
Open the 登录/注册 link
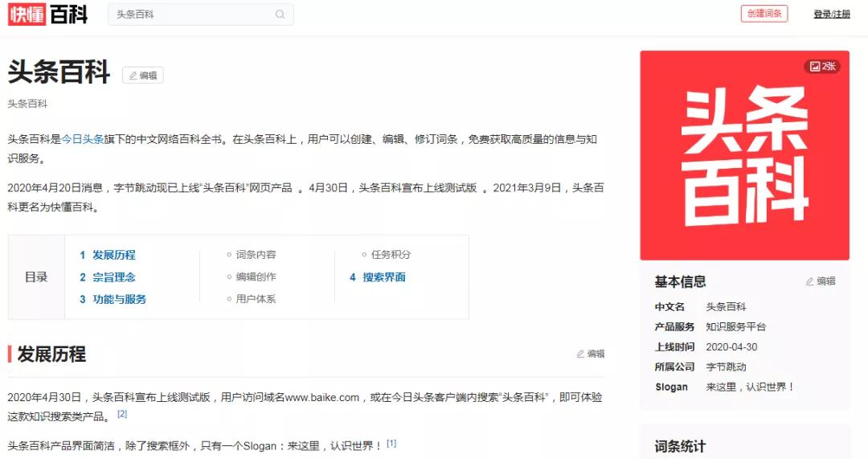click(832, 14)
